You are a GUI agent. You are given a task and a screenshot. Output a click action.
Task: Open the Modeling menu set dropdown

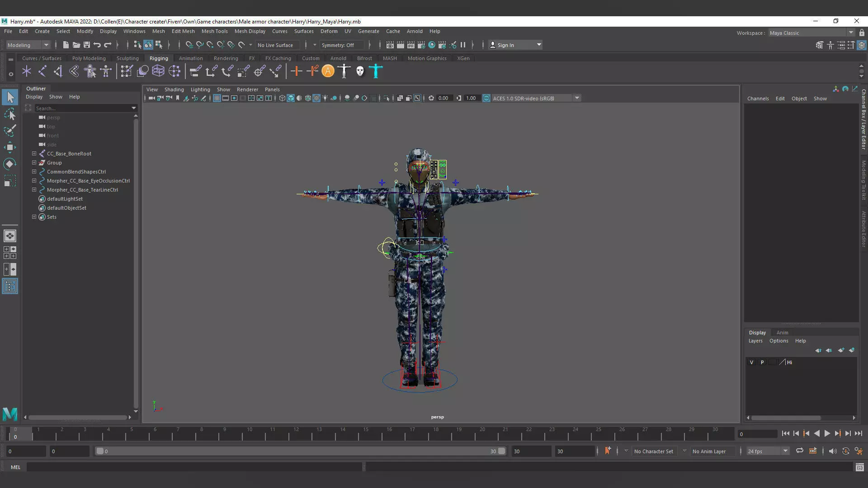click(28, 45)
